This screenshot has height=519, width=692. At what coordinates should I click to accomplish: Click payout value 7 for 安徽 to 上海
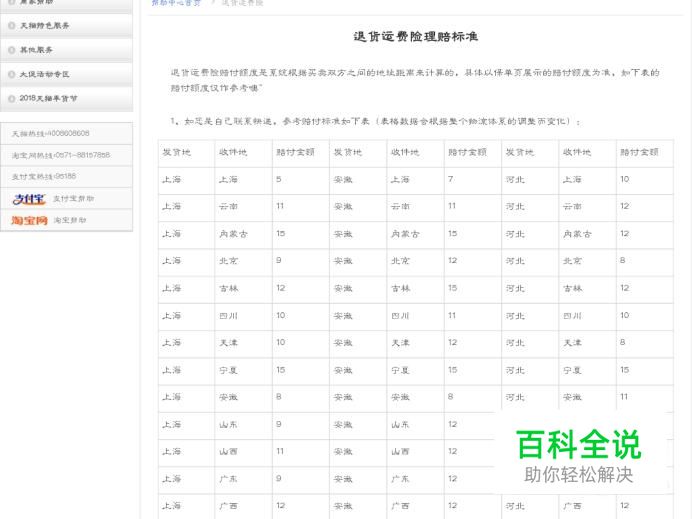pyautogui.click(x=451, y=179)
